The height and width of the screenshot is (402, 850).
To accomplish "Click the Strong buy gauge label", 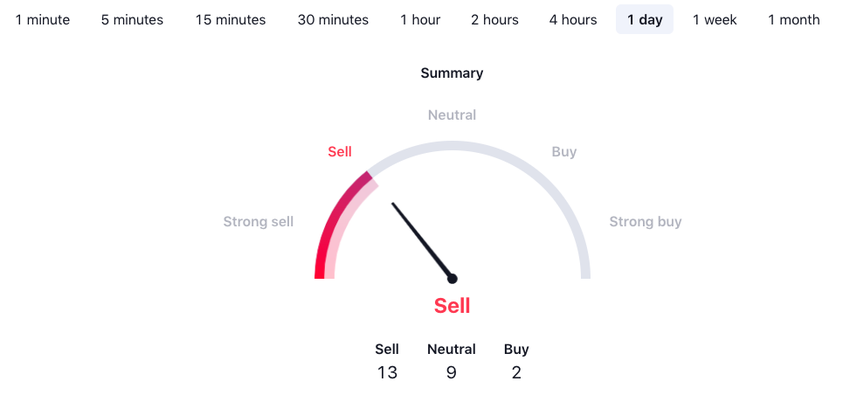I will 645,222.
